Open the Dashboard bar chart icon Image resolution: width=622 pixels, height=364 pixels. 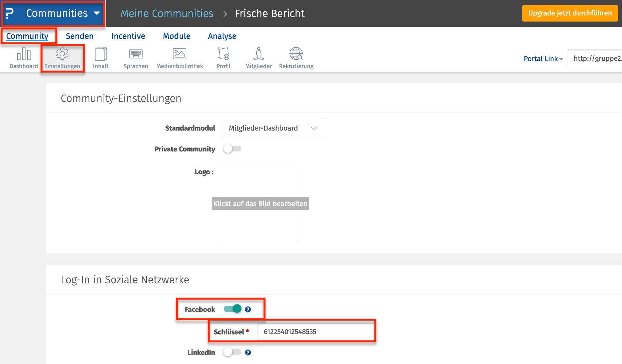(x=24, y=54)
